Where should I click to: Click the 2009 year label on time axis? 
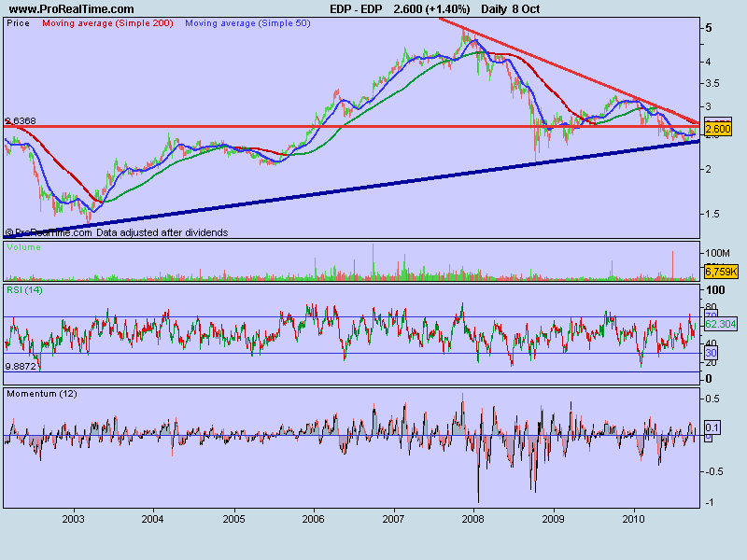(554, 519)
